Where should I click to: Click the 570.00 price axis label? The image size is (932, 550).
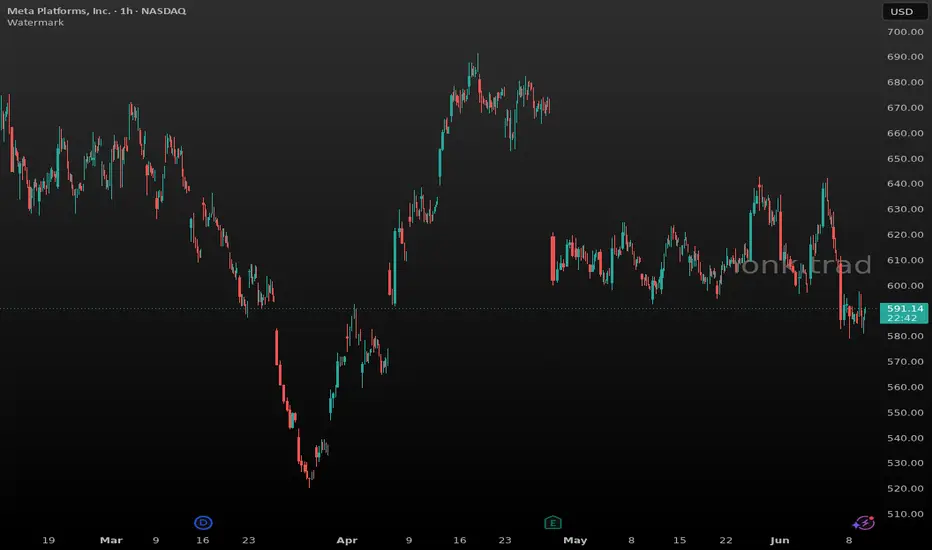click(x=905, y=362)
